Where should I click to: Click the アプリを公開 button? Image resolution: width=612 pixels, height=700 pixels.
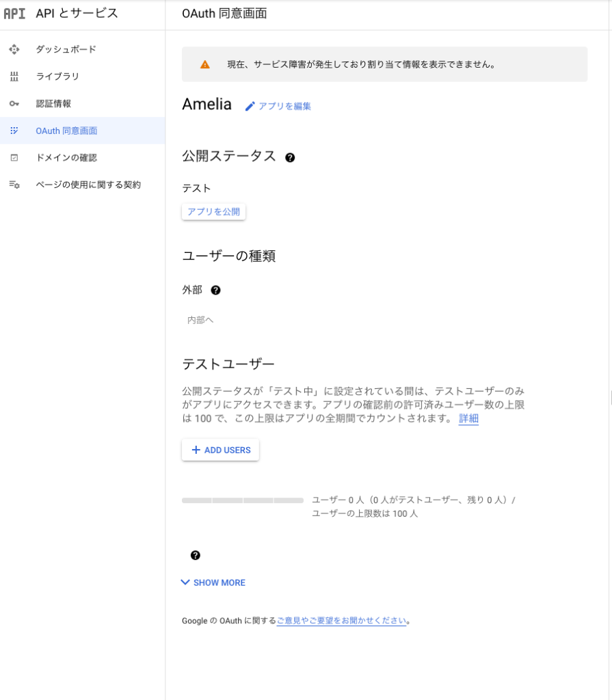coord(213,212)
